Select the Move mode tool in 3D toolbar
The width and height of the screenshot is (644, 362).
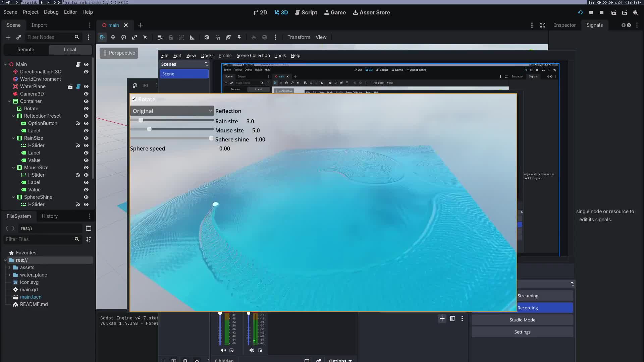(113, 37)
